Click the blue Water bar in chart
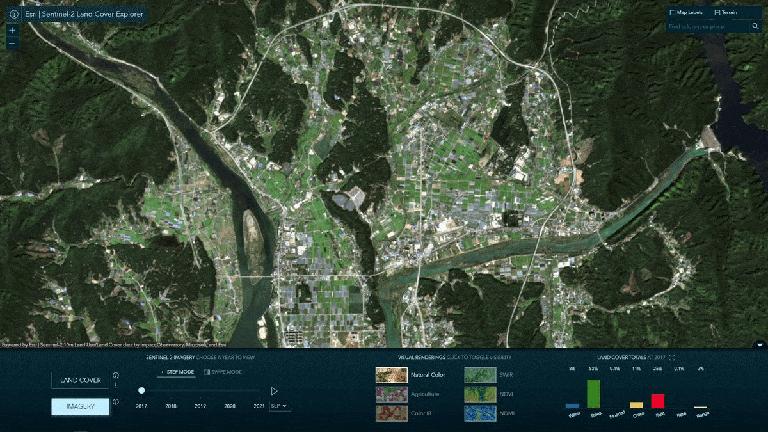768x432 pixels. point(573,406)
